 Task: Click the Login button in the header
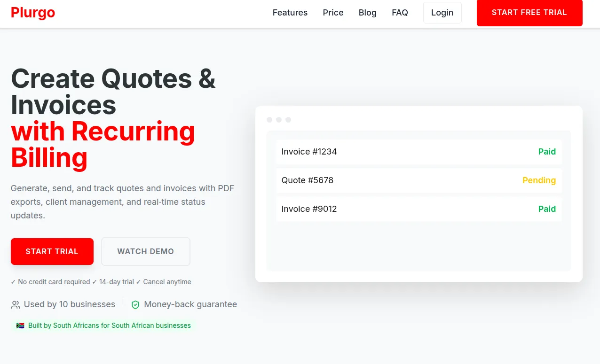point(442,13)
